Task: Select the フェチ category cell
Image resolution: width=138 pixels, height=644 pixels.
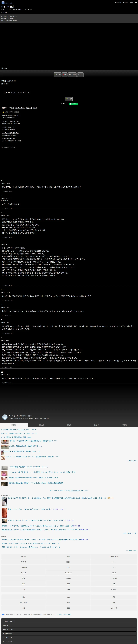Action: 68,567
